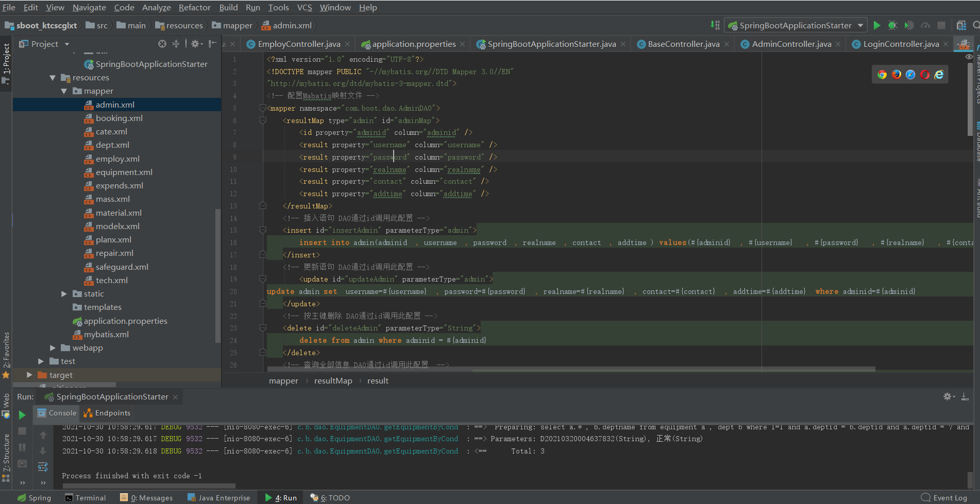
Task: Expand the webapp folder
Action: 53,348
